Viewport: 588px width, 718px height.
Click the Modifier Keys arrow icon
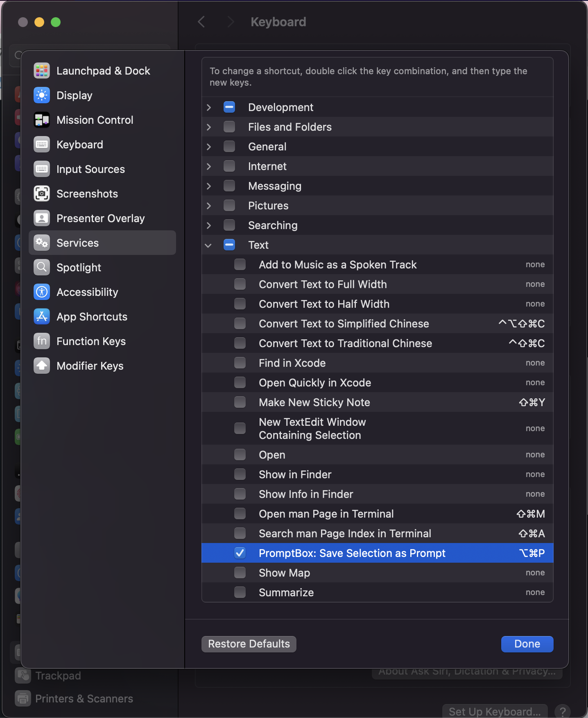[42, 366]
